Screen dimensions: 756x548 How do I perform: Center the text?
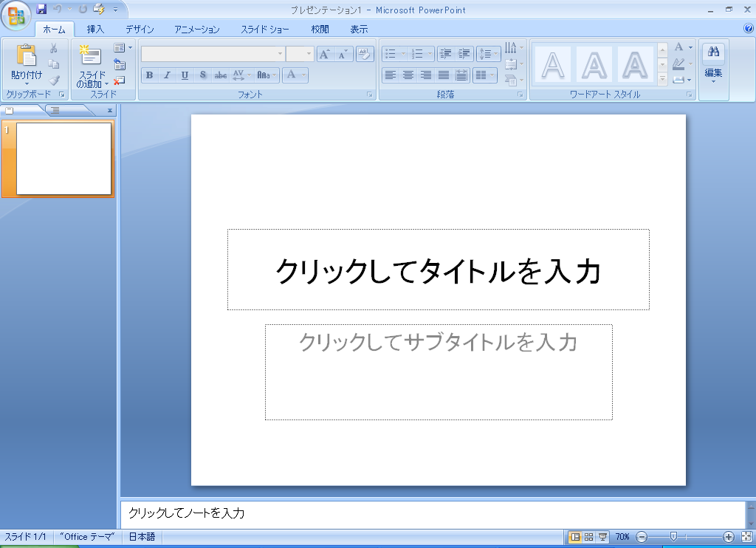click(x=408, y=75)
